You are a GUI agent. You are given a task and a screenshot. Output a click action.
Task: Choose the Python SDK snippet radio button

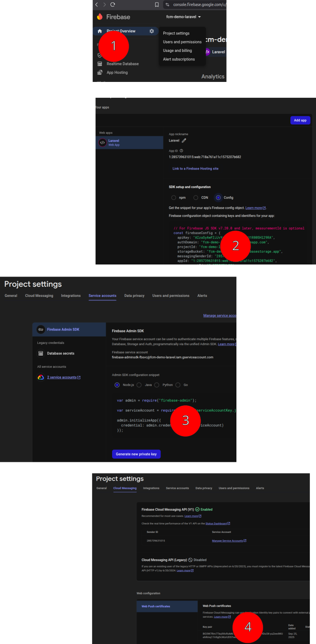point(157,385)
